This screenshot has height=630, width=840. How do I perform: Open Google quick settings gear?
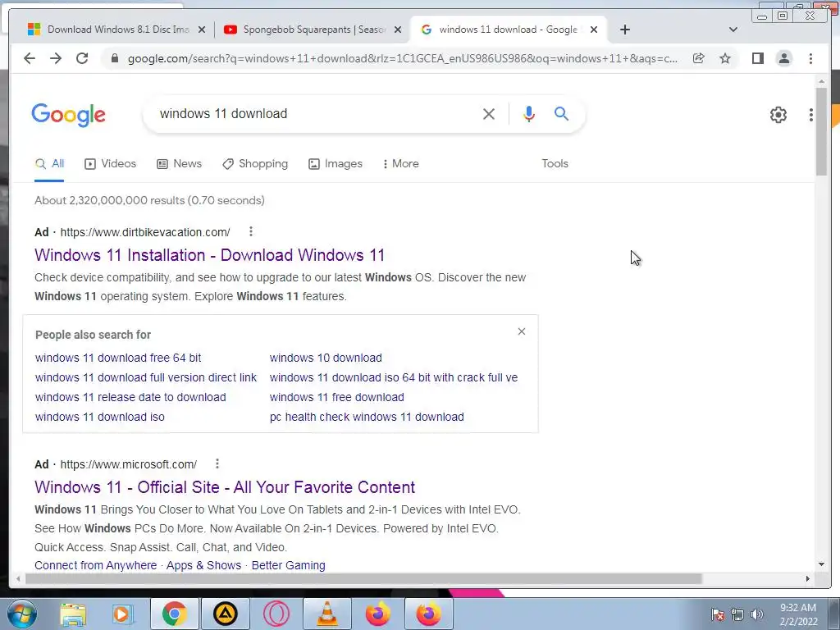pos(778,115)
